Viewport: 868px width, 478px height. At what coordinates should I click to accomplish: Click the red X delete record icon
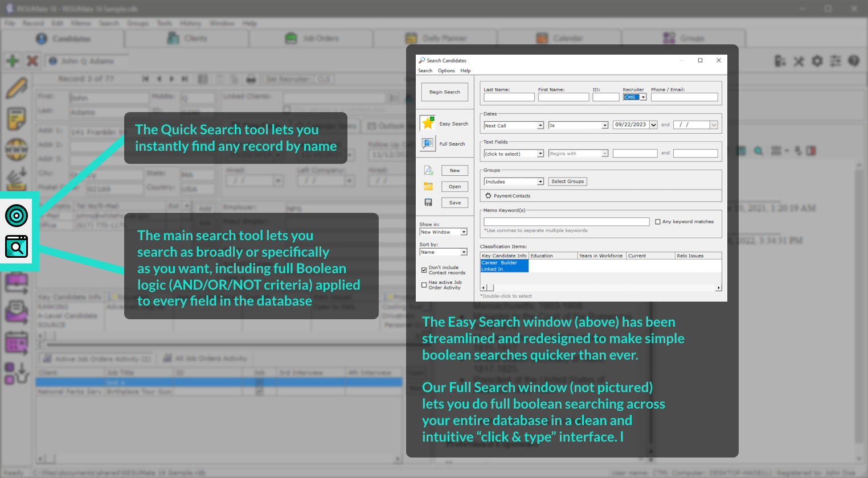[x=32, y=60]
